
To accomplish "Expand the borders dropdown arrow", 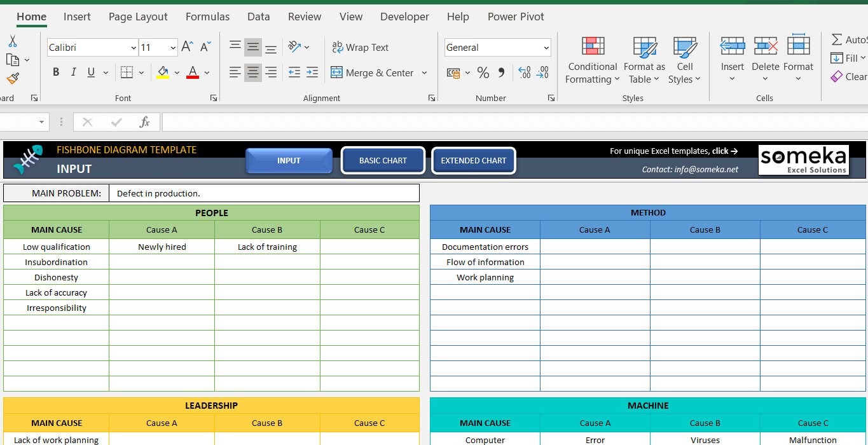I will click(141, 73).
